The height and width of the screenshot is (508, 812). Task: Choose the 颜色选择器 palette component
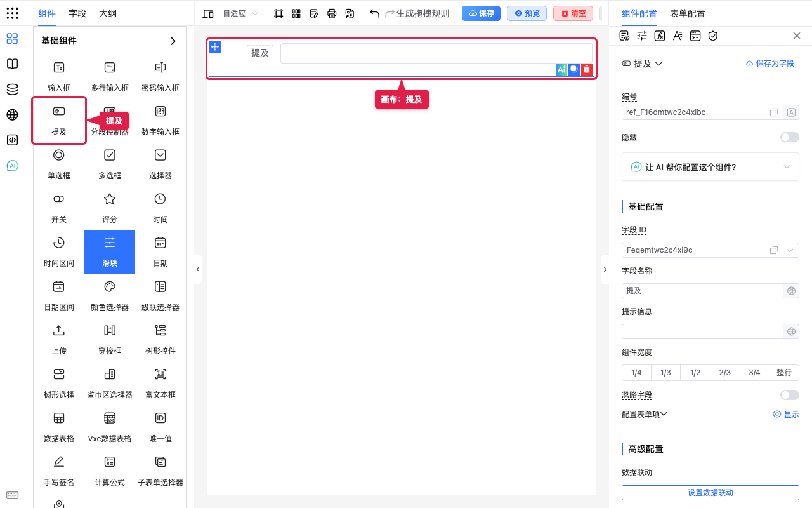[x=110, y=295]
